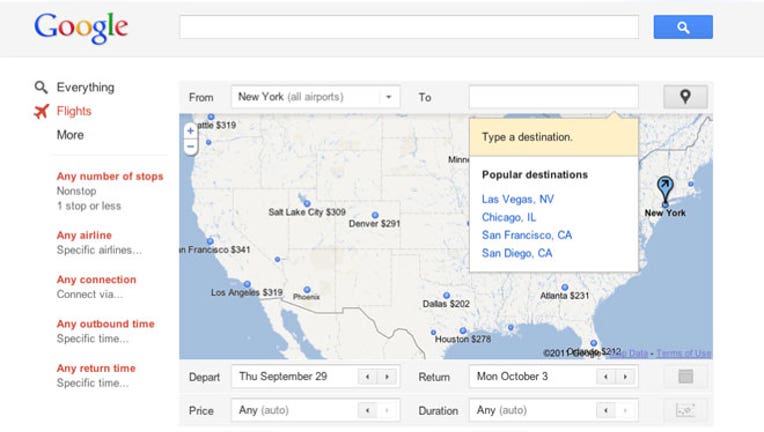Screen dimensions: 764x432
Task: Go to next Depart date
Action: coord(387,376)
